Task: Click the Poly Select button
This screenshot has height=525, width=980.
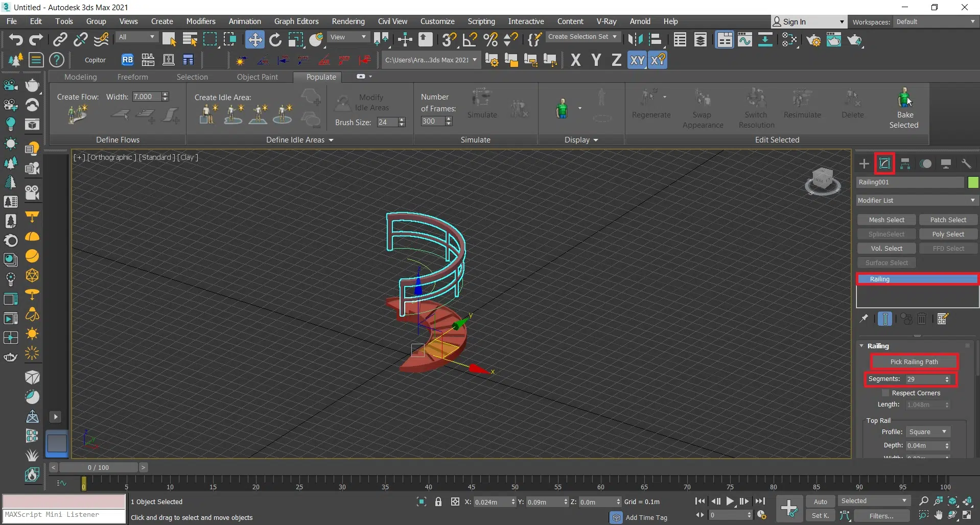Action: click(x=948, y=234)
